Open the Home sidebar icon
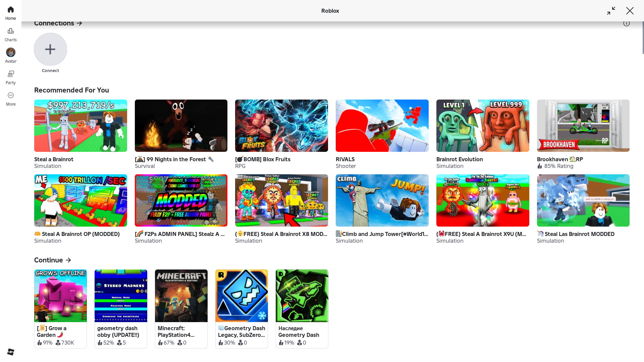The image size is (644, 362). (10, 13)
